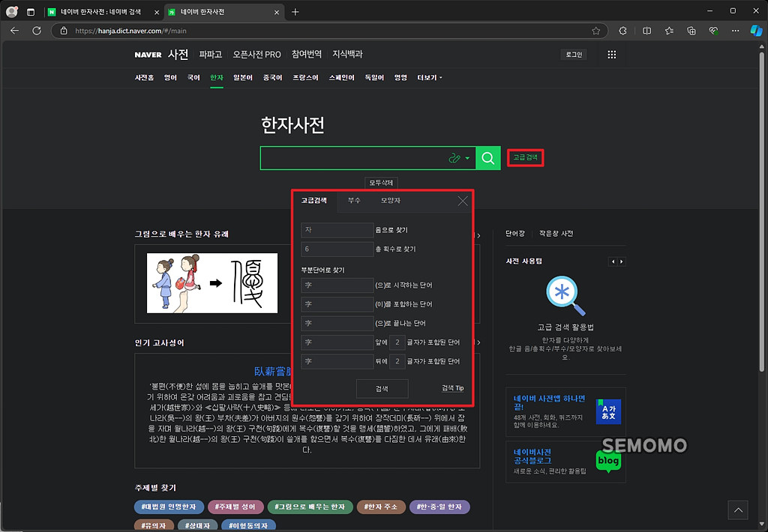Image resolution: width=768 pixels, height=532 pixels.
Task: Open the 단어장 link
Action: [x=515, y=234]
